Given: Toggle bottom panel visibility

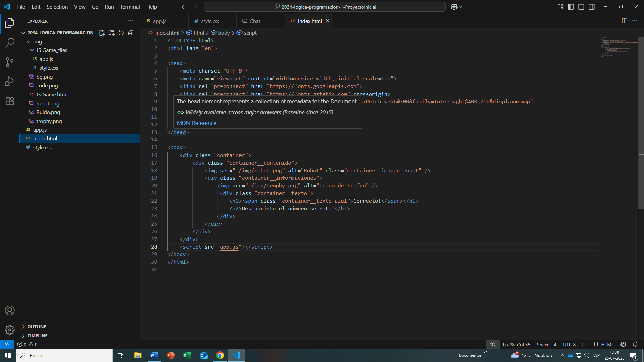Looking at the screenshot, I should point(581,7).
